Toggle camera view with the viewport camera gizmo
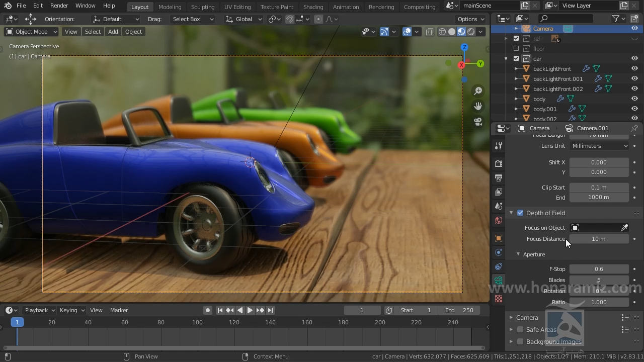 [478, 122]
